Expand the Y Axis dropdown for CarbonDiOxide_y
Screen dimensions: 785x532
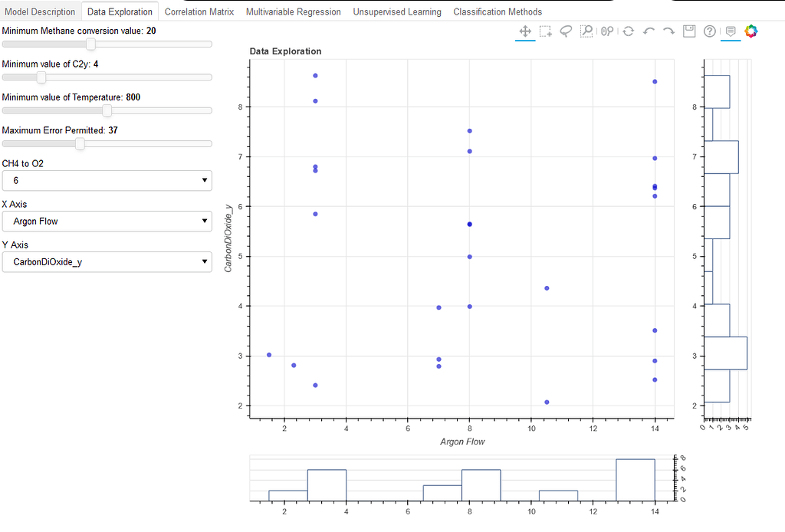(x=107, y=261)
